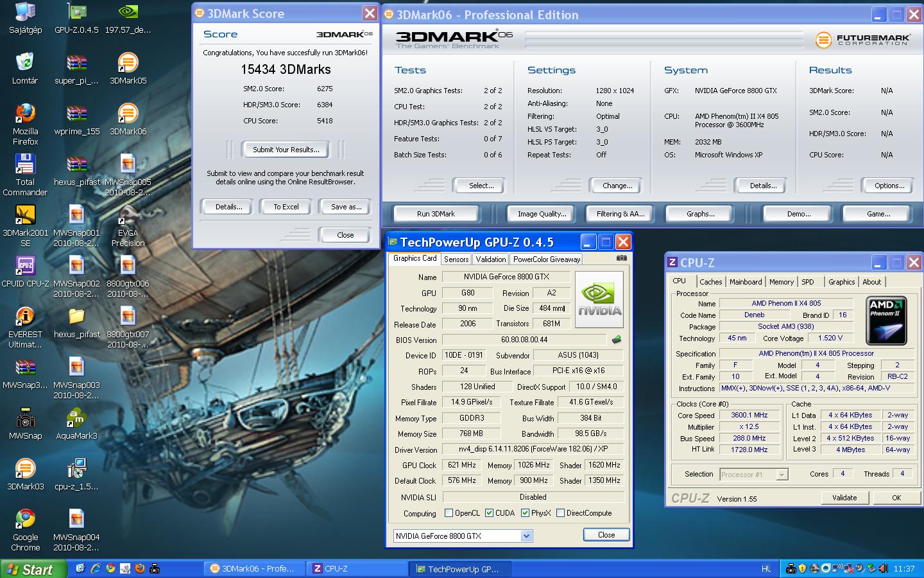Image resolution: width=924 pixels, height=578 pixels.
Task: Open the Graphics tab in CPU-Z
Action: [x=841, y=282]
